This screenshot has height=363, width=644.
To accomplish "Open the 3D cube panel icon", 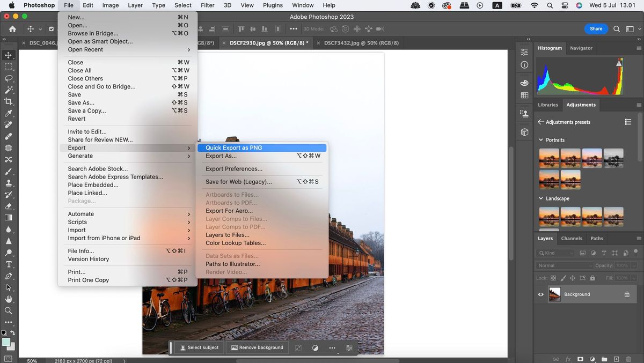I will pos(524,132).
